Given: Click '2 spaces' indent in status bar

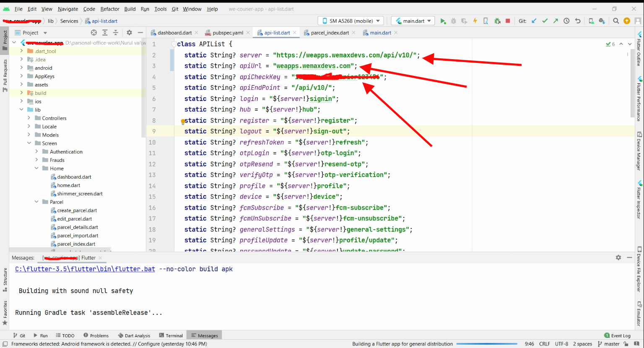Looking at the screenshot, I should tap(582, 344).
